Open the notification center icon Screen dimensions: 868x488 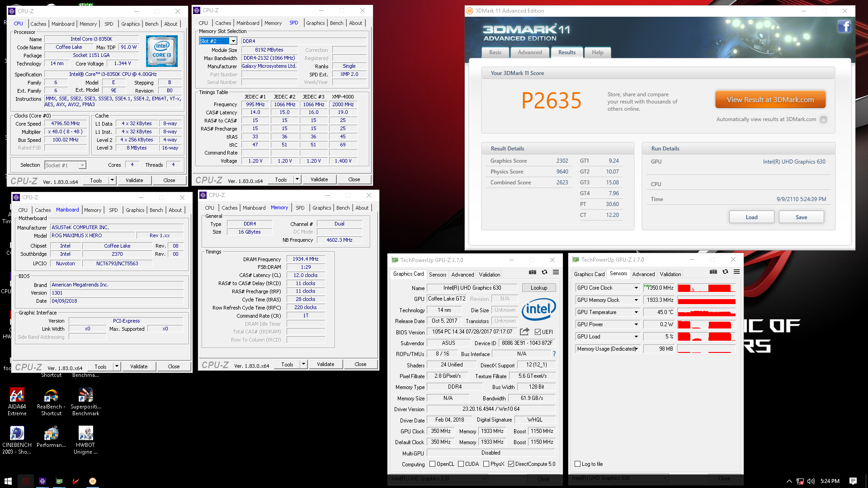[853, 481]
